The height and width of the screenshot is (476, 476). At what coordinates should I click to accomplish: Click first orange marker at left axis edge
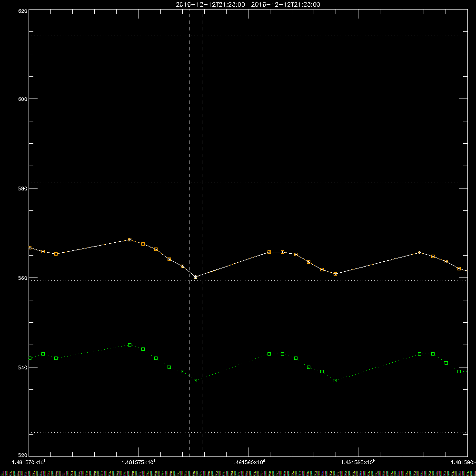point(30,248)
